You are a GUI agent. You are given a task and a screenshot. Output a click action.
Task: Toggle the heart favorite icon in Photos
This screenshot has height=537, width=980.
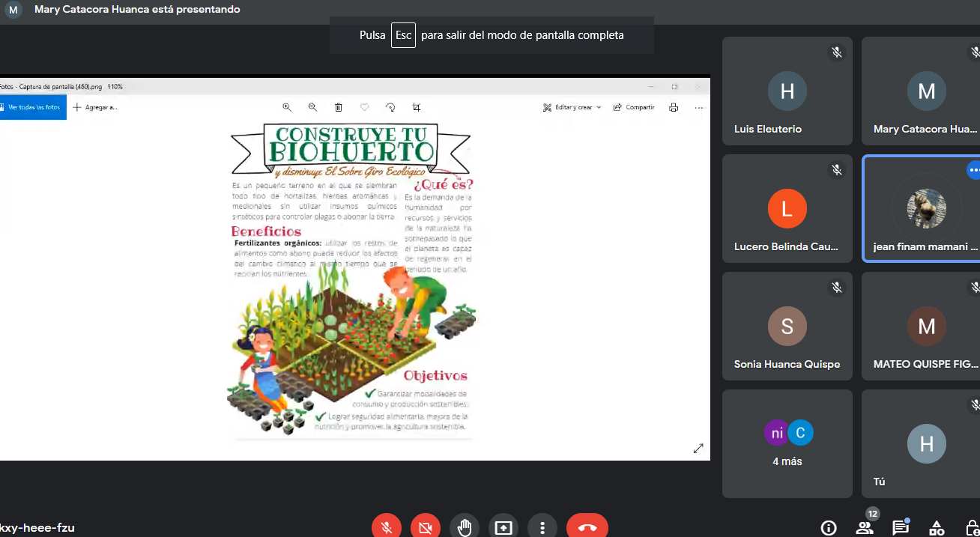pyautogui.click(x=365, y=107)
